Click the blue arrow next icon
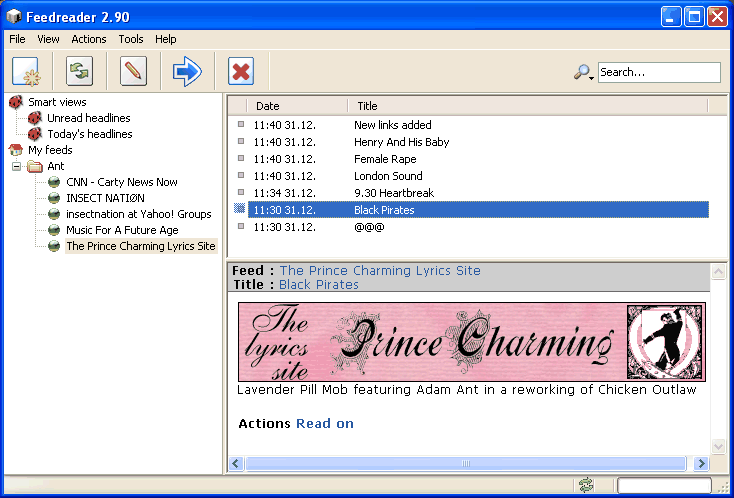 [187, 72]
